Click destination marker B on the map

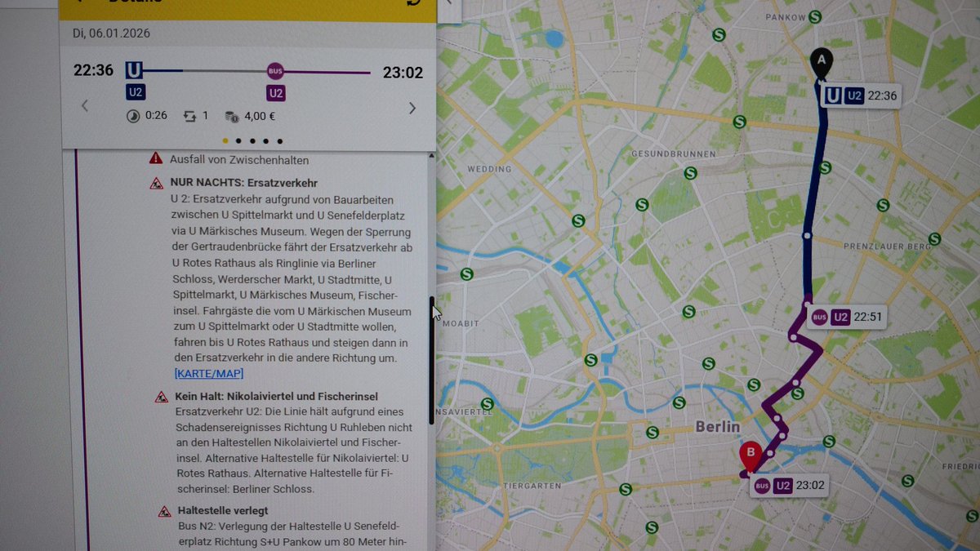[750, 455]
